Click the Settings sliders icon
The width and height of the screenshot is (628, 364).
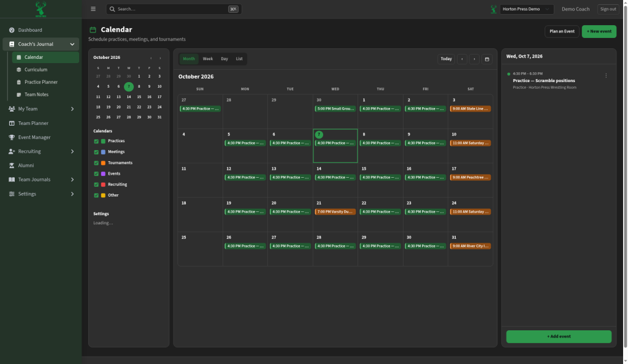tap(12, 194)
